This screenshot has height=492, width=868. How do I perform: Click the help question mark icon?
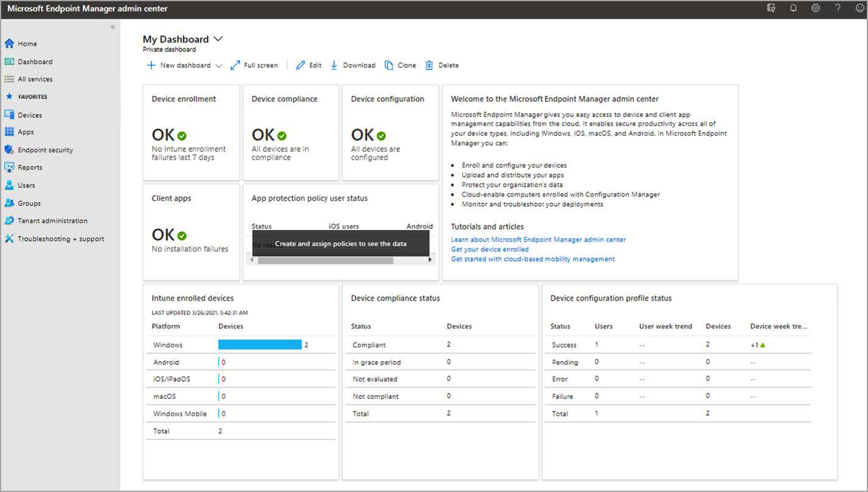tap(838, 9)
